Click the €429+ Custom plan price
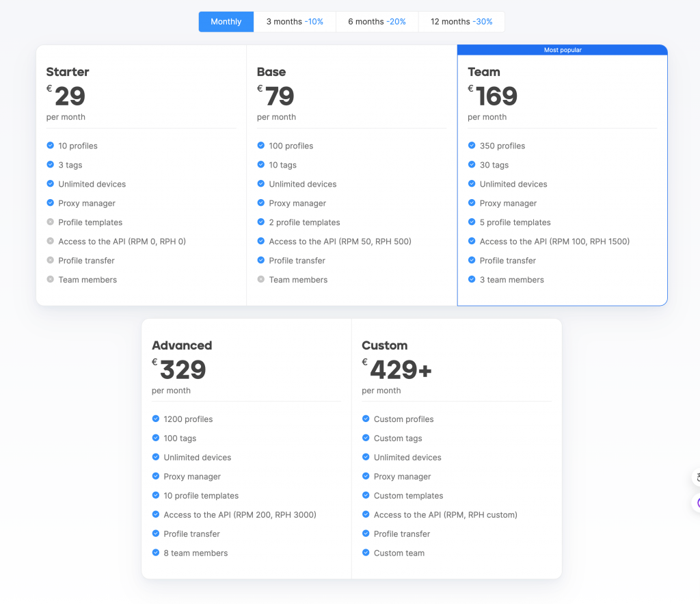Screen dimensions: 700x604 tap(397, 369)
